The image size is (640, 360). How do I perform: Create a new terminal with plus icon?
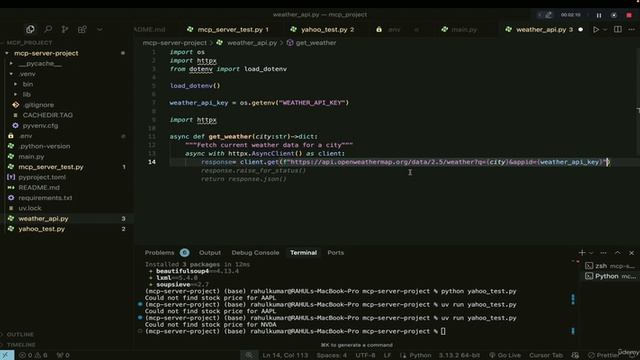coord(582,253)
